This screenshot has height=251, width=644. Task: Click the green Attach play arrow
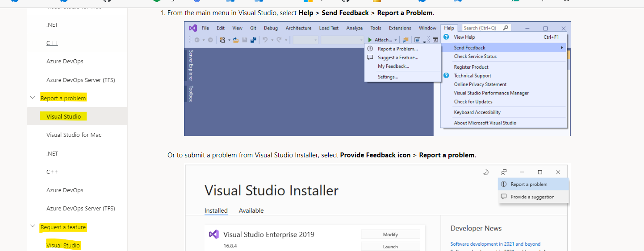tap(370, 40)
